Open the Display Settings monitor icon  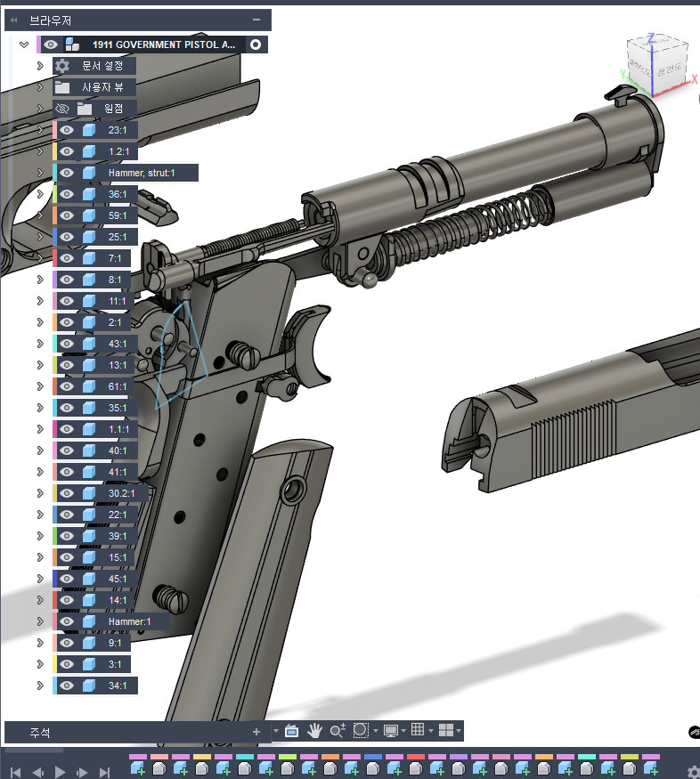(391, 731)
